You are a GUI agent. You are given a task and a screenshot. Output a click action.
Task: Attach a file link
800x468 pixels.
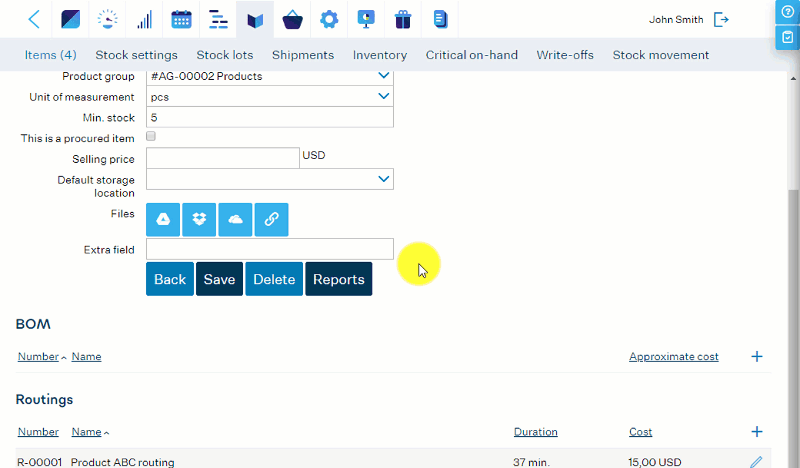point(271,219)
